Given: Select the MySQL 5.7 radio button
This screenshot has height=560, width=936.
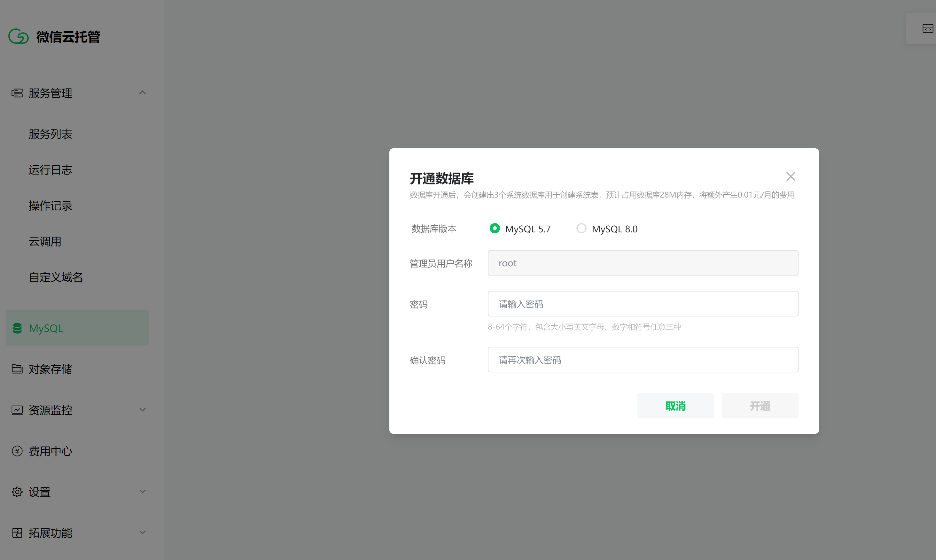Looking at the screenshot, I should (495, 228).
